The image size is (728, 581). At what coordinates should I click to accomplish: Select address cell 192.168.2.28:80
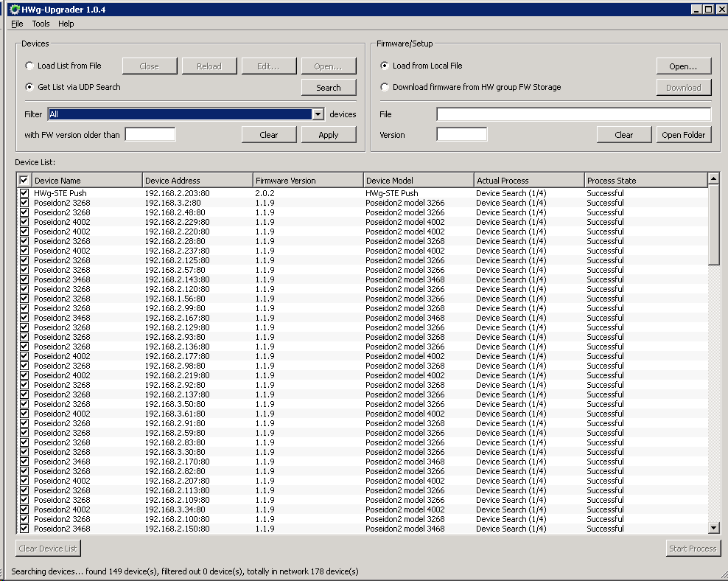[175, 241]
